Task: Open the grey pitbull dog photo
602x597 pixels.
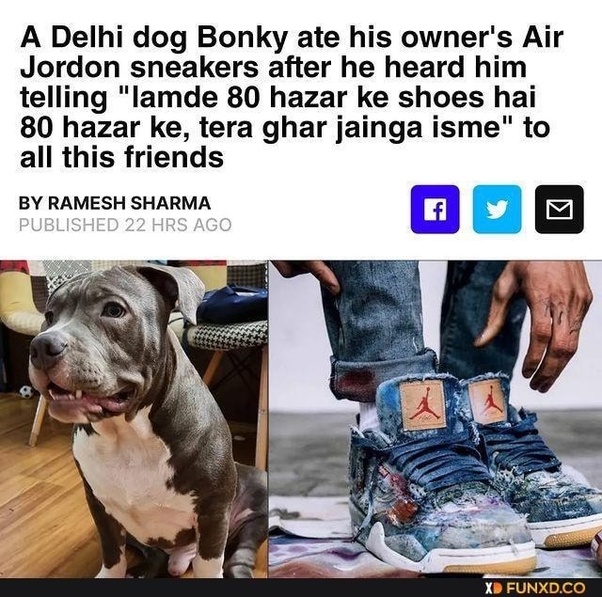Action: coord(134,419)
